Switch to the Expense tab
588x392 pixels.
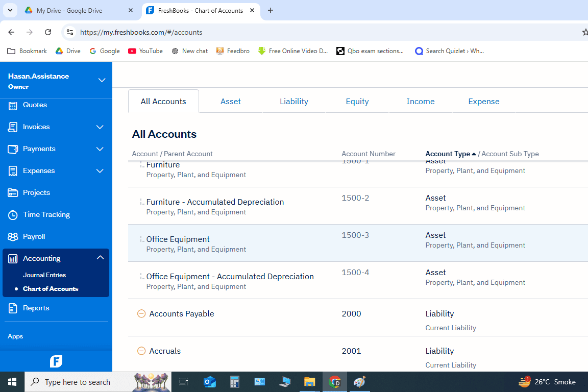(484, 101)
